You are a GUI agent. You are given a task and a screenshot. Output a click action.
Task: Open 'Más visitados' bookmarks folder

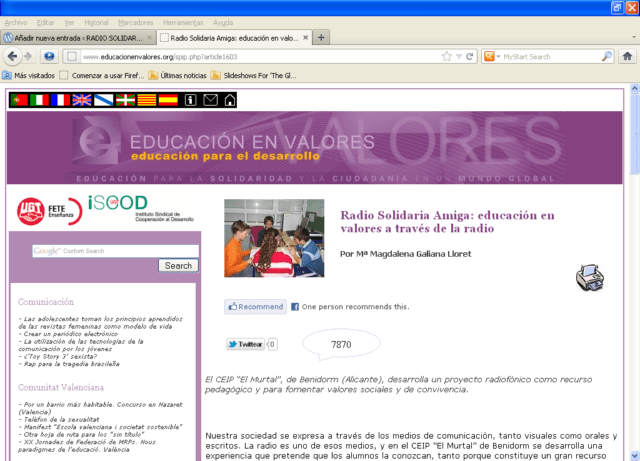click(34, 75)
